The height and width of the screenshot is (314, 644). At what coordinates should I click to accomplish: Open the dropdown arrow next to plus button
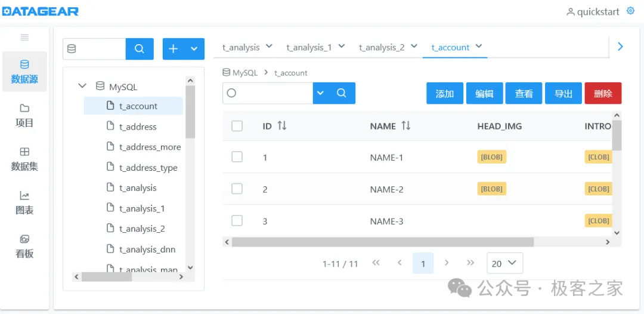pos(194,49)
